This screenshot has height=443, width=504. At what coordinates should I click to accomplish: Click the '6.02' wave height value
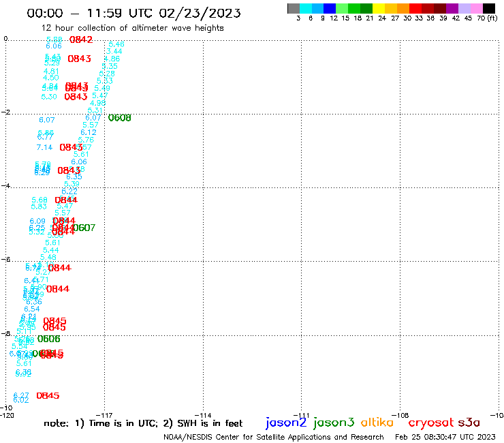click(21, 400)
